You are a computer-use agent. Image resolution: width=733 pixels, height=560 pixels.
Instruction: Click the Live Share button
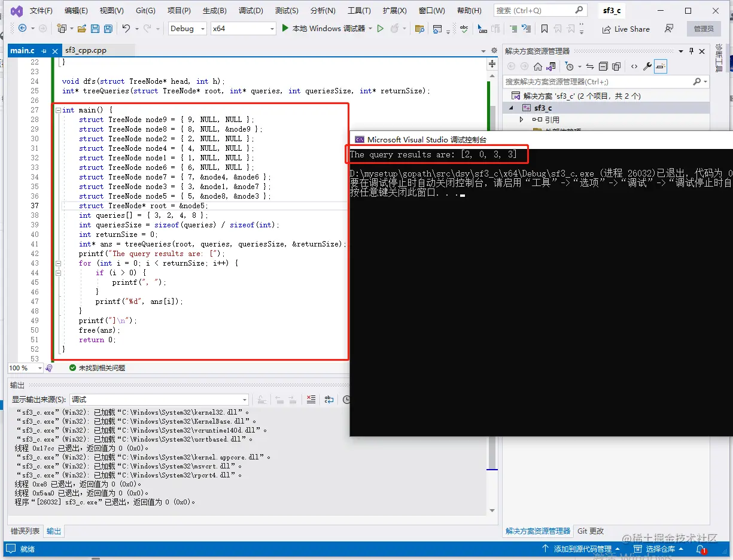click(x=626, y=29)
